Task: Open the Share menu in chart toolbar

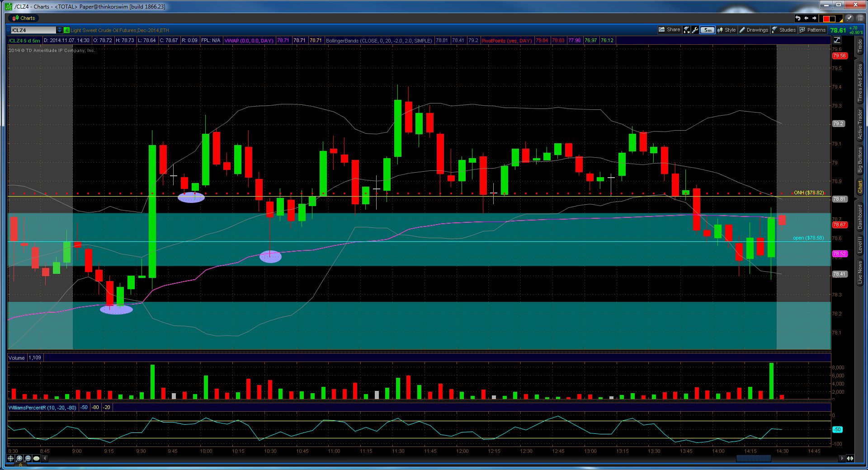Action: [670, 30]
